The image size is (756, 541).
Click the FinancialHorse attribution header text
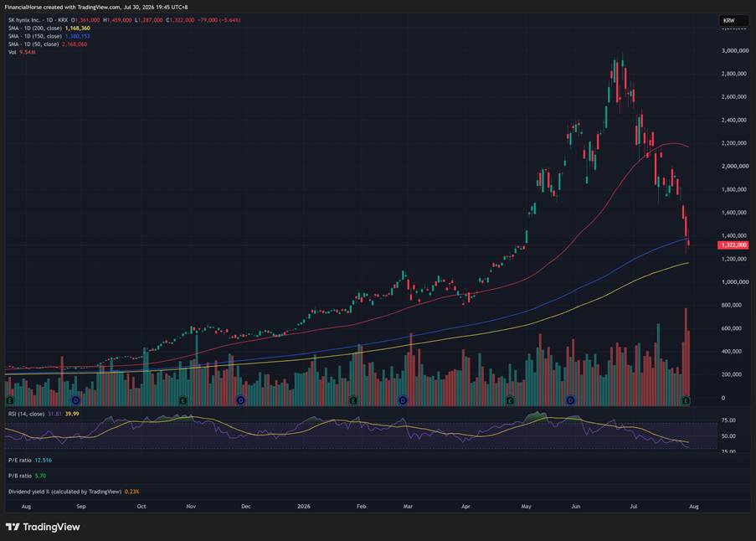(x=96, y=8)
